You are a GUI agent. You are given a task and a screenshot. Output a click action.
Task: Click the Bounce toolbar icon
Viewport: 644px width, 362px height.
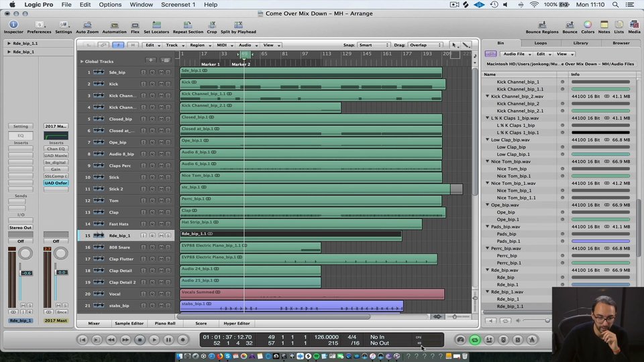point(570,25)
